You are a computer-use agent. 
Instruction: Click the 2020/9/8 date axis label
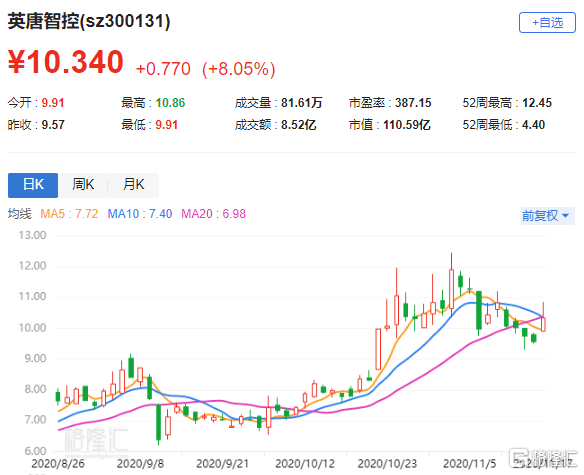(x=140, y=464)
